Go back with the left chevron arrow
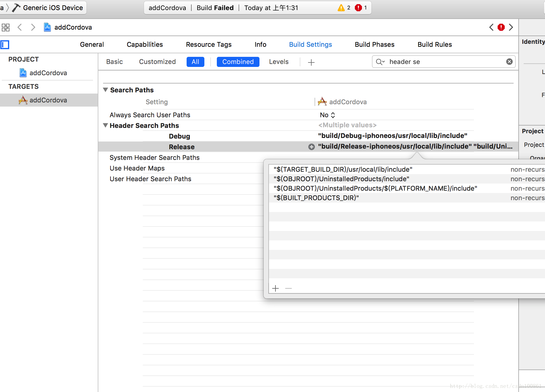This screenshot has width=545, height=392. pos(20,28)
